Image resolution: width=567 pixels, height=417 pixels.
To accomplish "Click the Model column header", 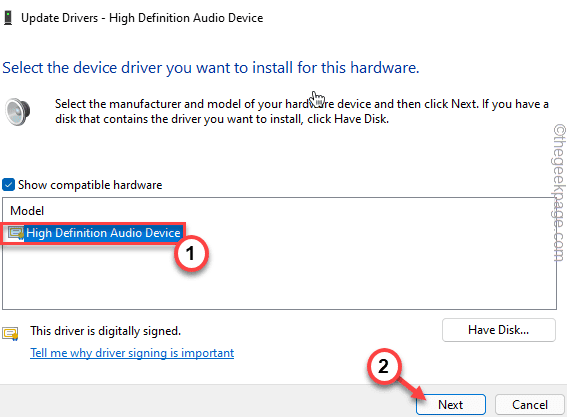I will coord(27,210).
